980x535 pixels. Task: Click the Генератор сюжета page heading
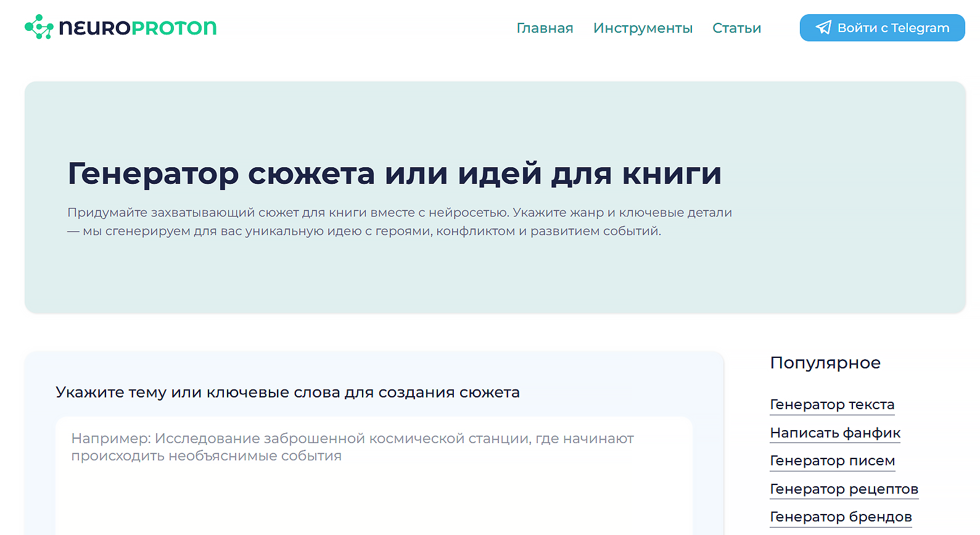click(x=394, y=173)
